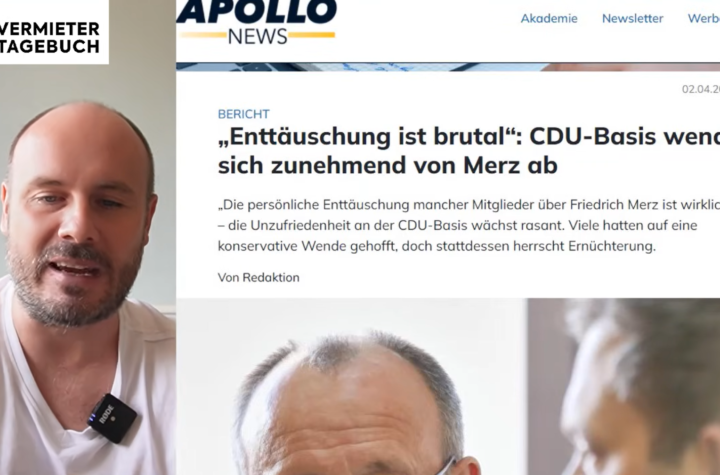The image size is (720, 475).
Task: Click the banner strip below the header
Action: (448, 67)
